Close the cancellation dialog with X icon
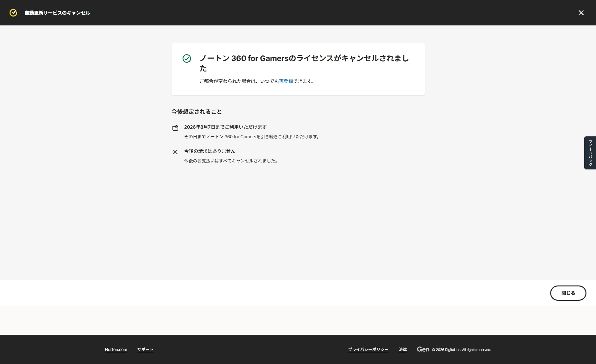 pyautogui.click(x=581, y=13)
